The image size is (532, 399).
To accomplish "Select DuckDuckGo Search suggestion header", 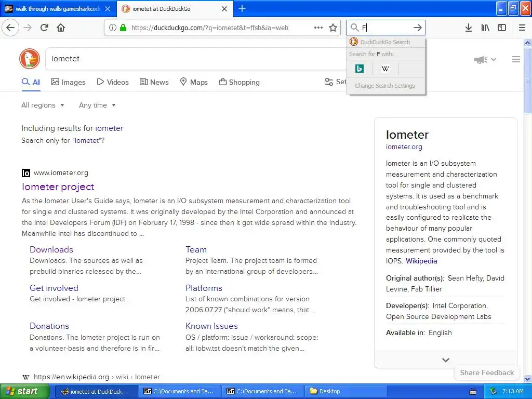I will [386, 42].
